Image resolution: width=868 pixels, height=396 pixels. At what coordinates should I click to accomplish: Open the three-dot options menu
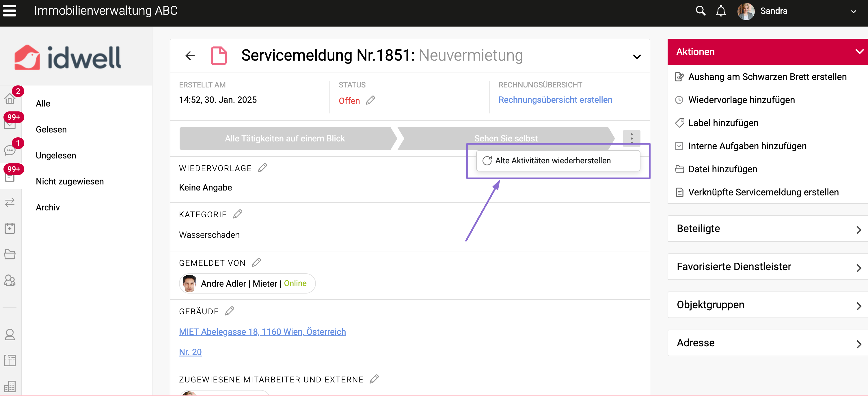click(x=632, y=138)
